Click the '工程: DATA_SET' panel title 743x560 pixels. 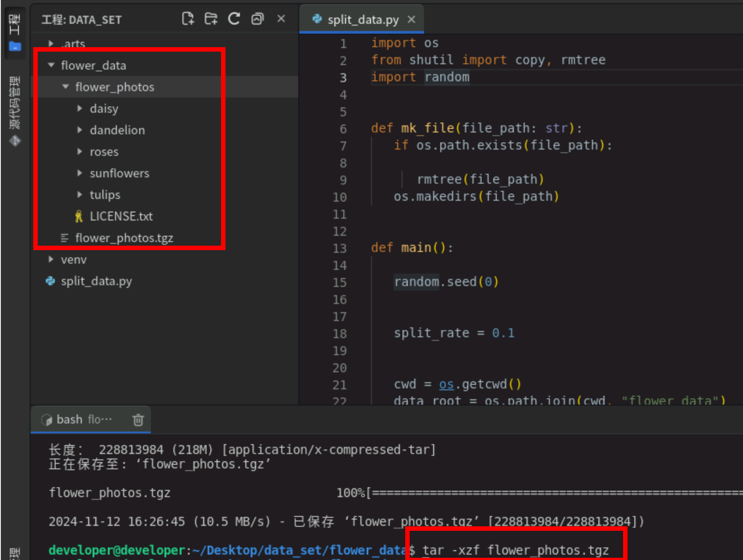(81, 20)
